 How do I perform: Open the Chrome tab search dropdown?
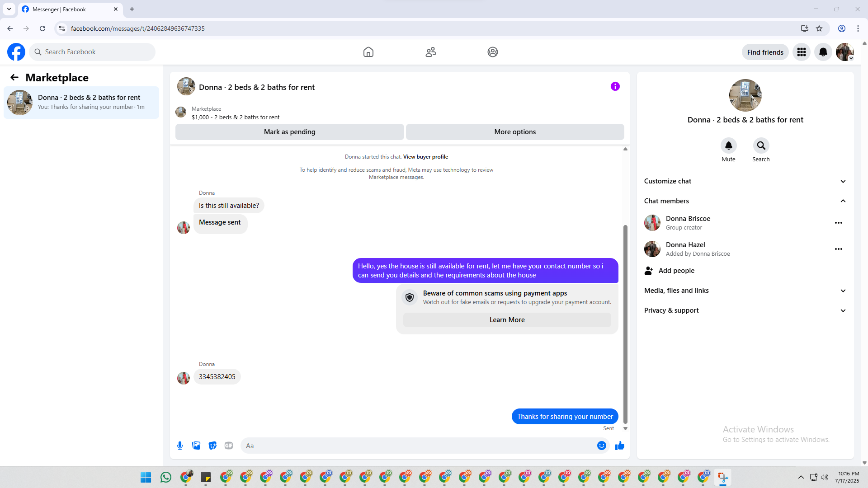(x=9, y=9)
